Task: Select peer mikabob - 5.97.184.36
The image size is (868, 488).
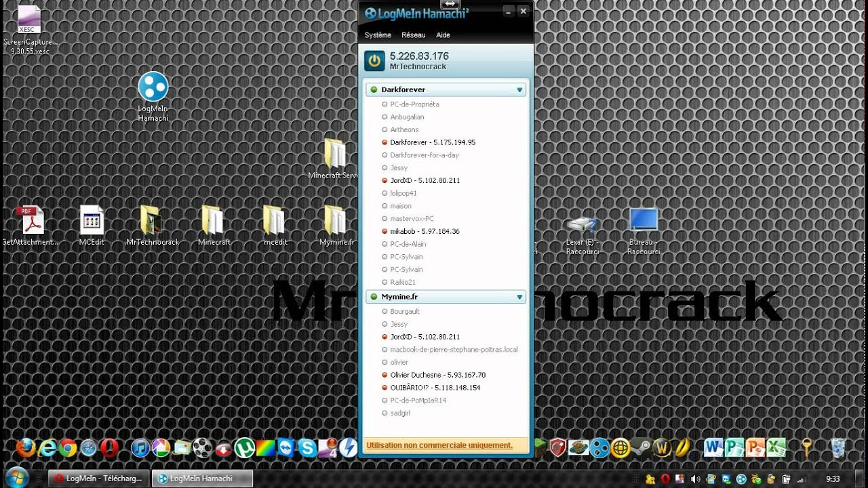Action: coord(425,231)
